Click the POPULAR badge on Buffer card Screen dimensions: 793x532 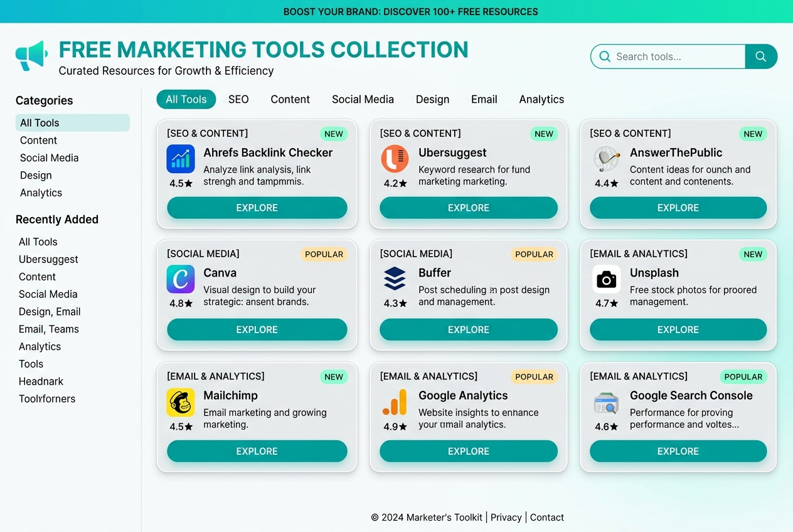(534, 254)
